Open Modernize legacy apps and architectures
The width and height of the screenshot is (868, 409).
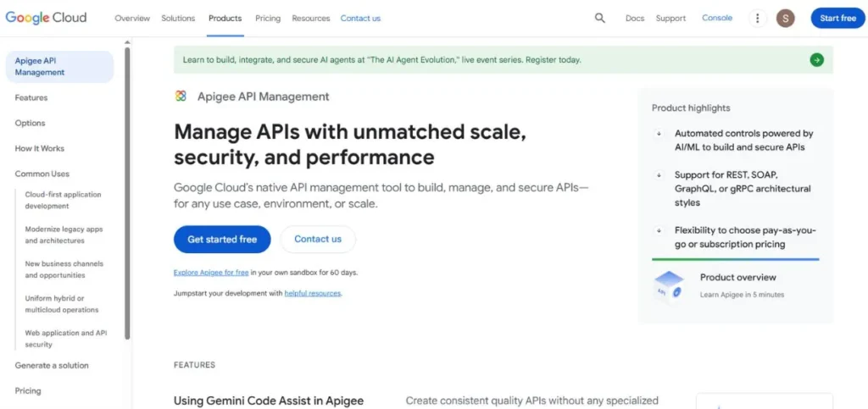click(64, 235)
